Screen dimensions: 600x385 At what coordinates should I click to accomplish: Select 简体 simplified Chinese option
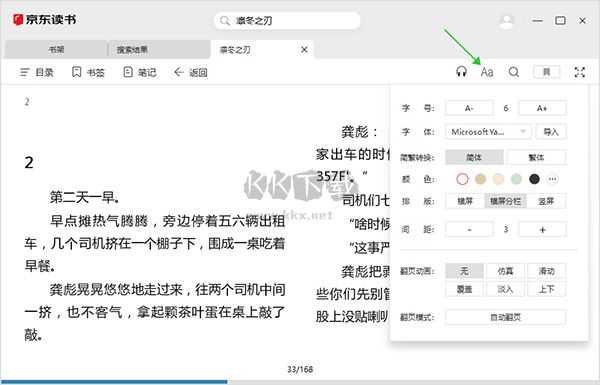click(474, 157)
